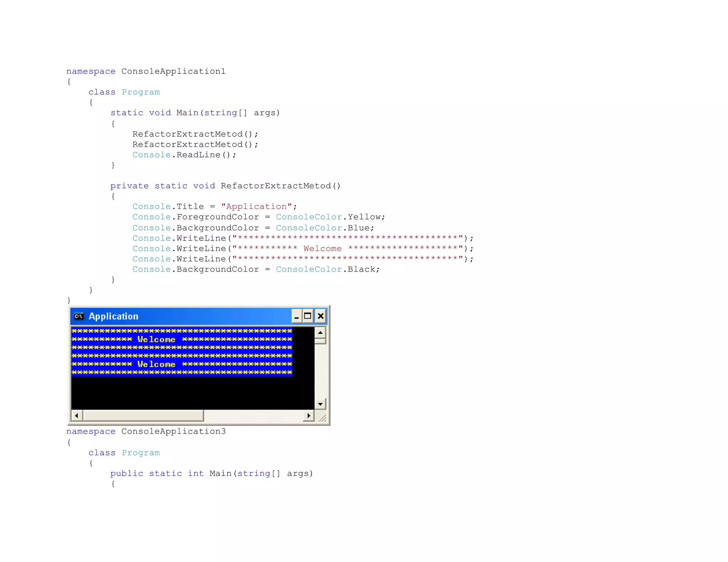
Task: Maximize the Application console window
Action: (308, 316)
